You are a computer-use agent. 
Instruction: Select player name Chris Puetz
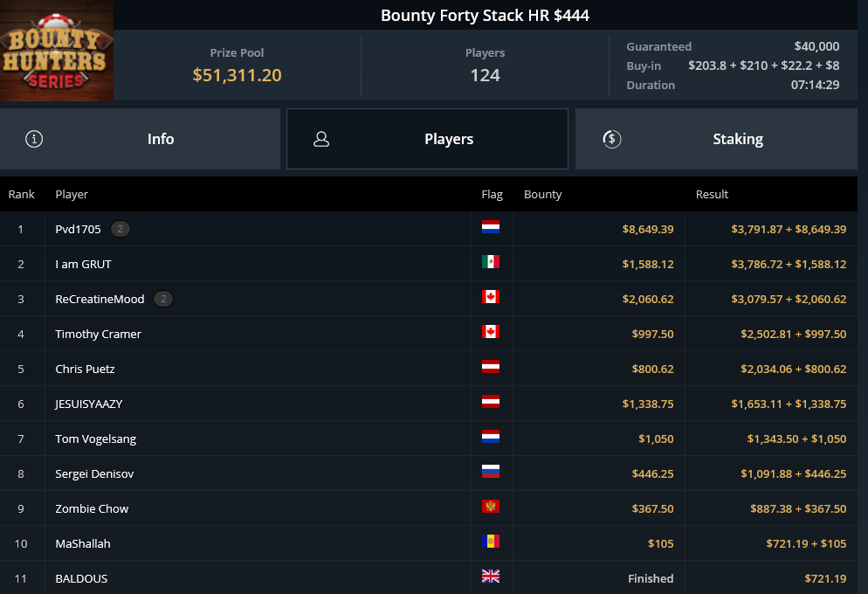pyautogui.click(x=86, y=369)
